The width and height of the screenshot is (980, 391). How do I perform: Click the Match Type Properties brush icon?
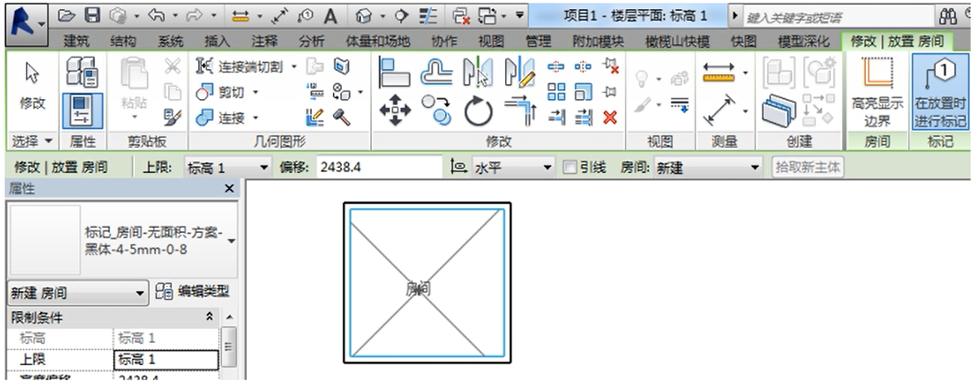click(172, 116)
